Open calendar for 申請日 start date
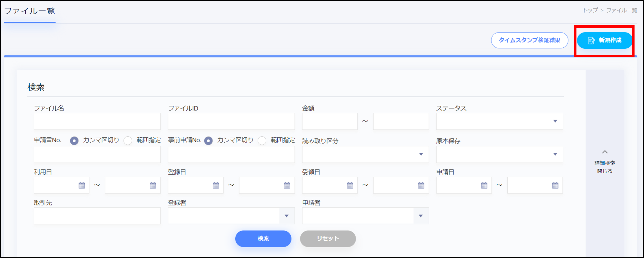 [x=484, y=185]
